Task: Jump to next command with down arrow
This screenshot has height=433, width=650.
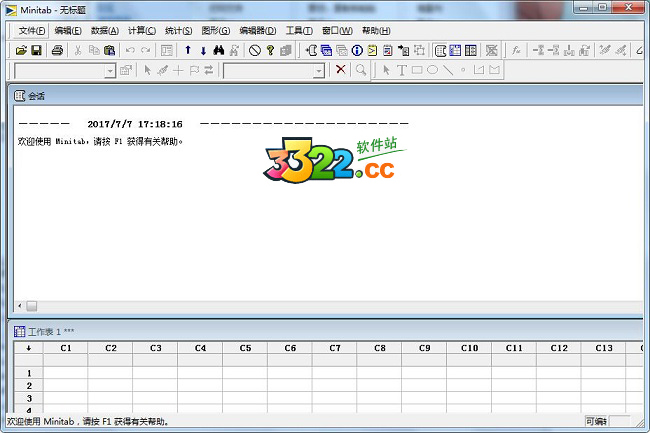Action: pyautogui.click(x=203, y=51)
